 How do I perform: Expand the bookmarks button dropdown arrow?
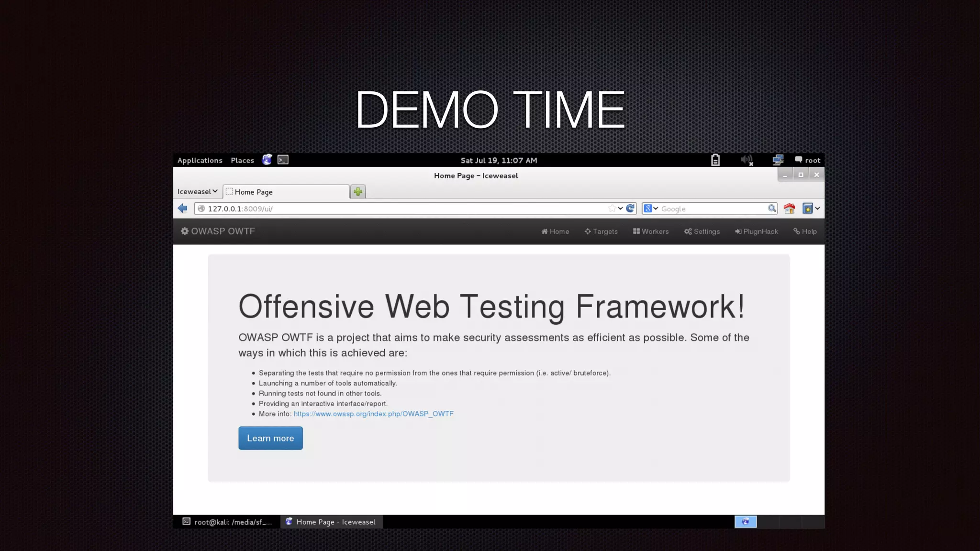(817, 209)
